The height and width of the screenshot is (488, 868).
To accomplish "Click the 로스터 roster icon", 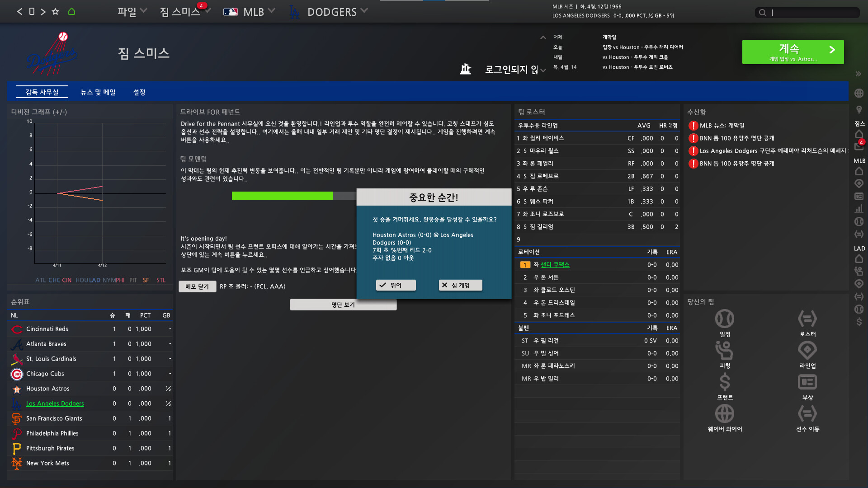I will pos(807,319).
